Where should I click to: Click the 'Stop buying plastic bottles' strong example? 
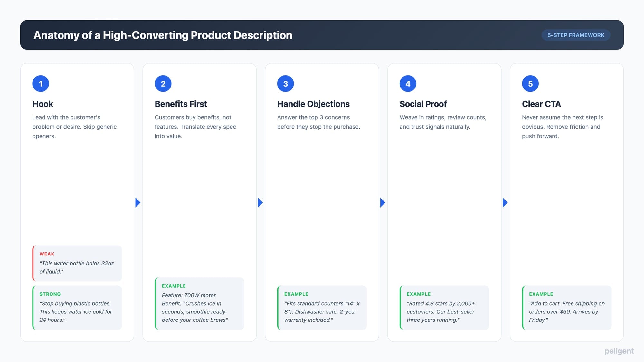coord(76,311)
